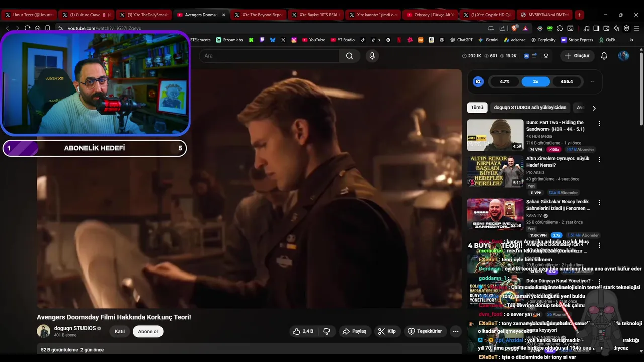
Task: Click the Brave Shields lion icon
Action: click(514, 28)
